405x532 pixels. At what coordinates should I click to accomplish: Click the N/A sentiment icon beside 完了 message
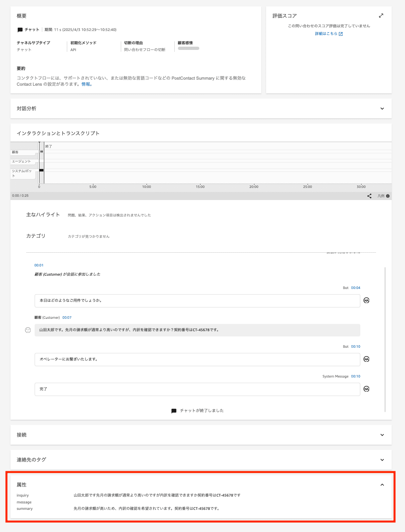[x=366, y=389]
